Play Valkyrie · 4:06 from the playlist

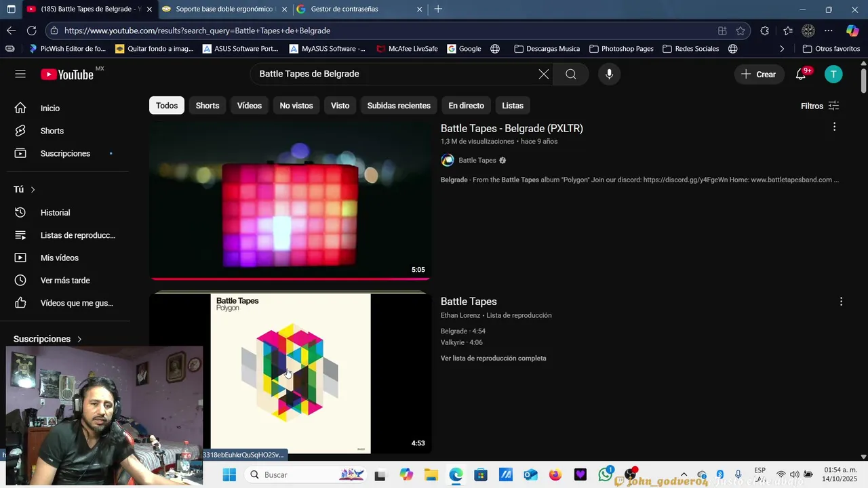coord(462,342)
